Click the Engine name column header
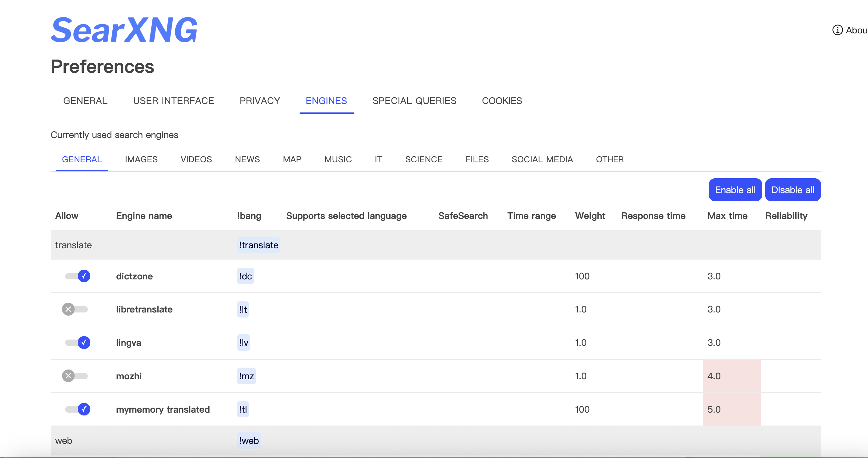Viewport: 868px width, 458px height. [144, 215]
